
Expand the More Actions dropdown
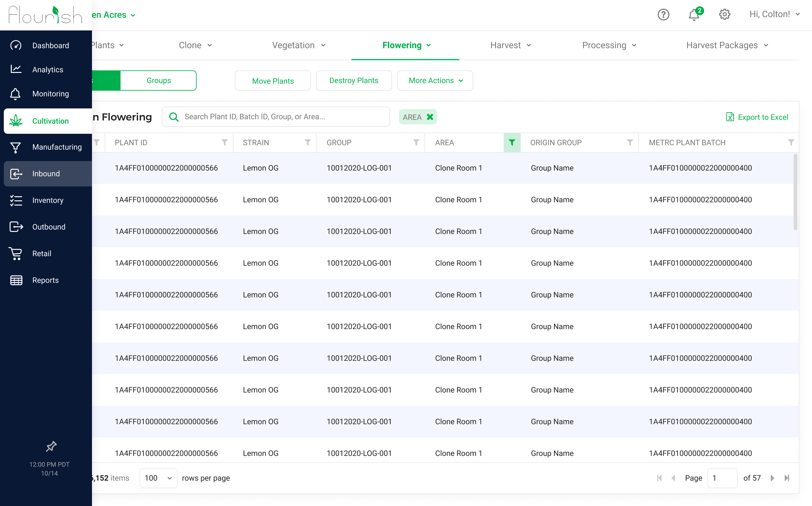pyautogui.click(x=435, y=80)
